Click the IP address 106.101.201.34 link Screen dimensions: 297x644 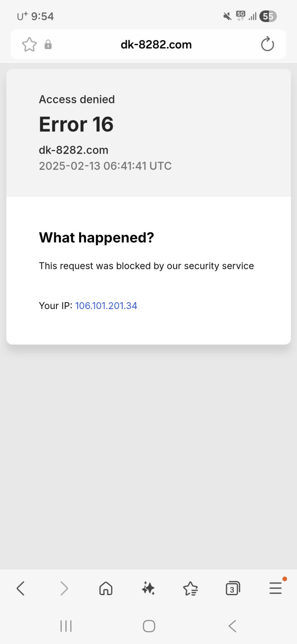pyautogui.click(x=106, y=306)
